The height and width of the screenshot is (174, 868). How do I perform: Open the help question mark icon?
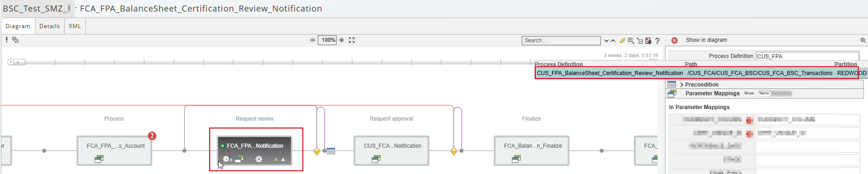pos(658,41)
